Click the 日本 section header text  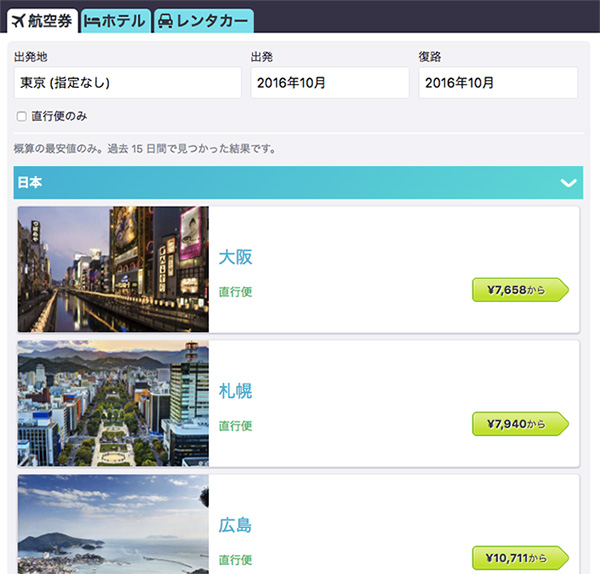click(x=30, y=183)
